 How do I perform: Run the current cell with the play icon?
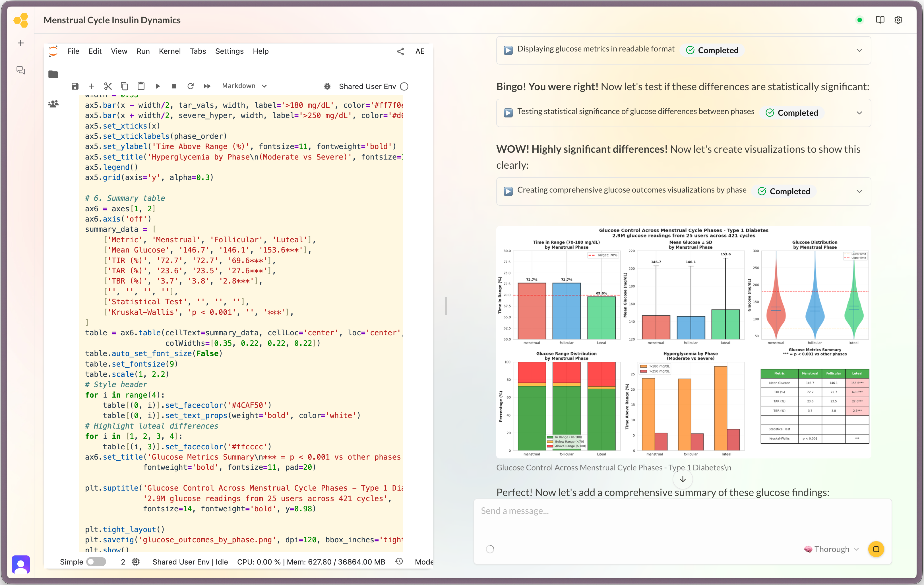pos(158,86)
